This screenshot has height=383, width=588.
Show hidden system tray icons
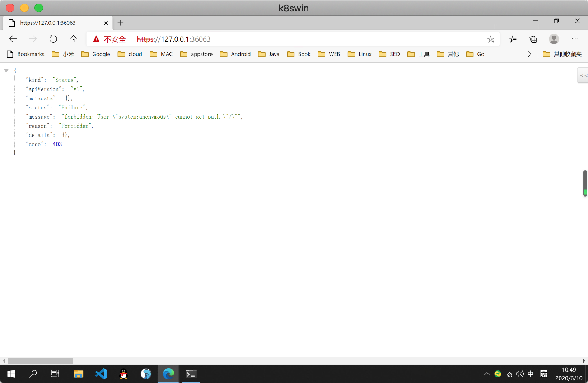click(x=487, y=374)
